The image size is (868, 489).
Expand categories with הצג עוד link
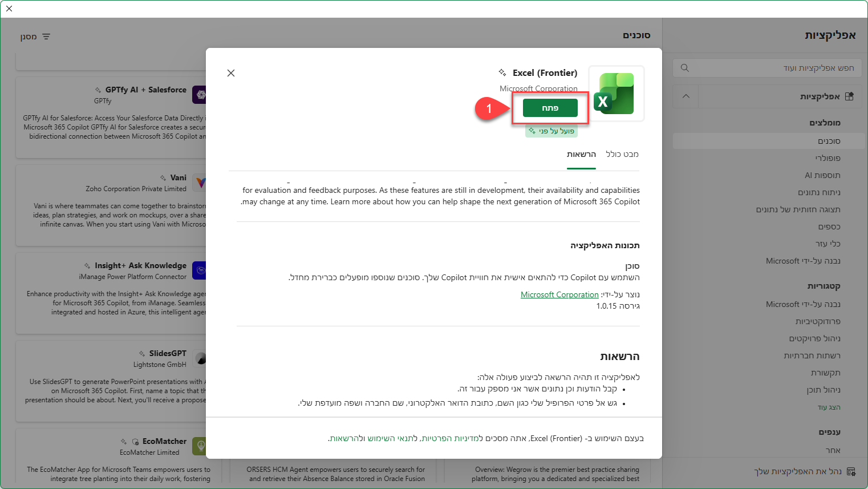pyautogui.click(x=829, y=407)
